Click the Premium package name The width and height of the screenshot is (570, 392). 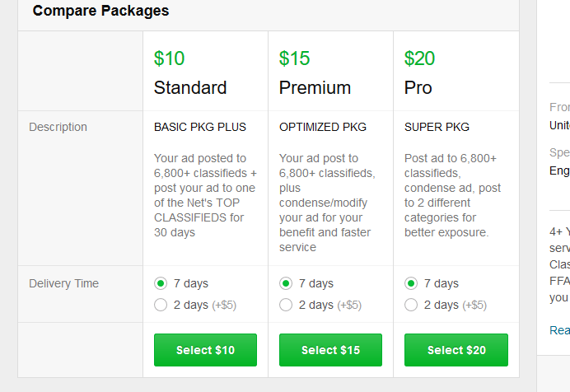tap(315, 87)
